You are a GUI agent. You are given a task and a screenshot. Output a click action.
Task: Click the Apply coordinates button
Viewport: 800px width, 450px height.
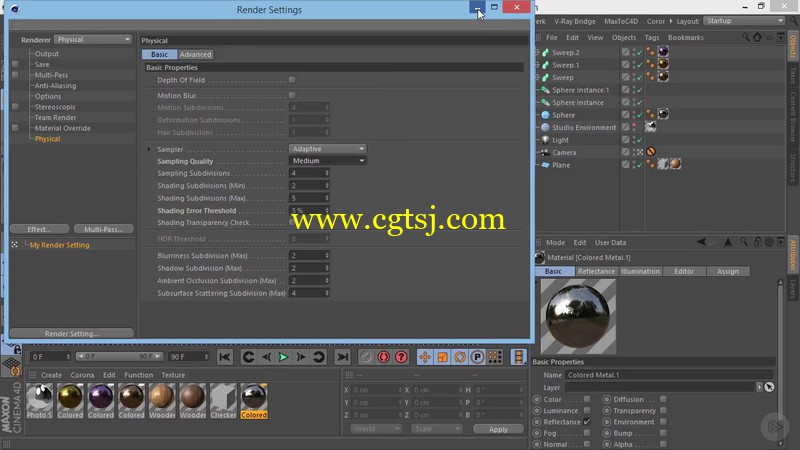tap(498, 429)
